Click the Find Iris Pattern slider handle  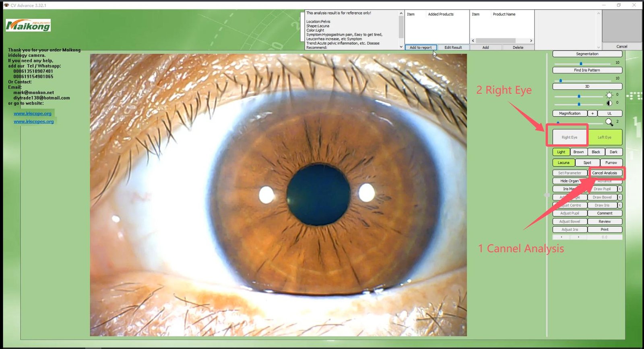click(560, 80)
